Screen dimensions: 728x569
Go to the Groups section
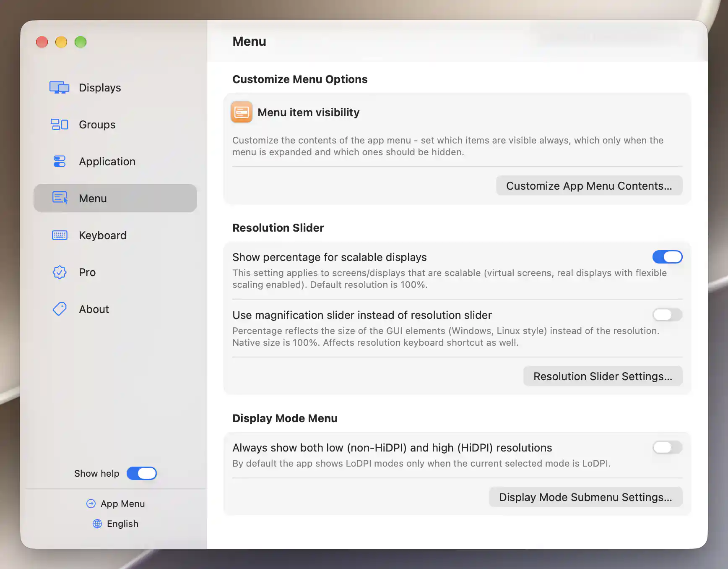[x=115, y=124]
